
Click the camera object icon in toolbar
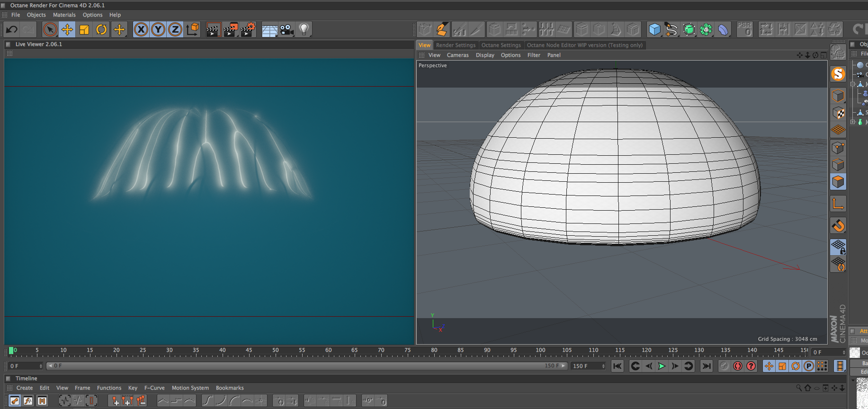(x=286, y=30)
